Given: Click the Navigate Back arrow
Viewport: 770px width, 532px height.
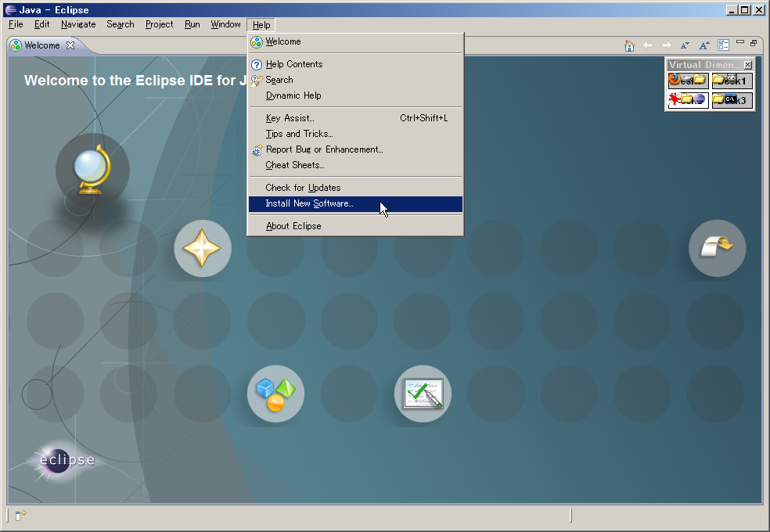Looking at the screenshot, I should click(648, 45).
